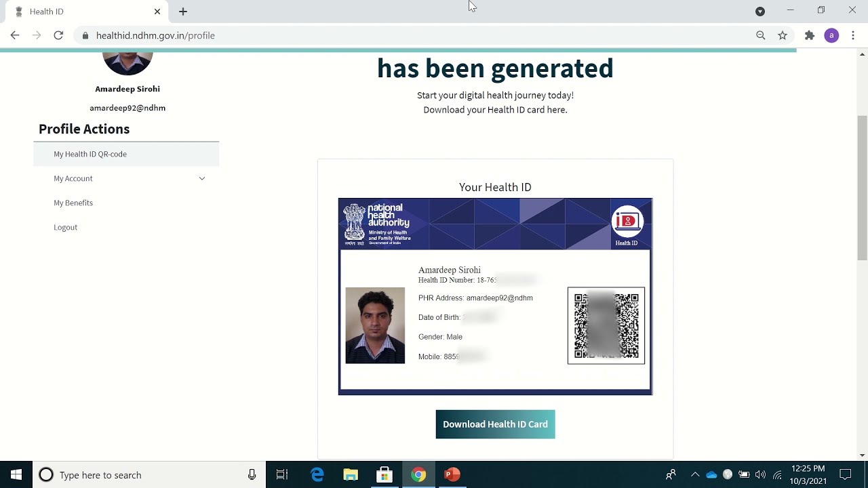Open PowerPoint from taskbar
Image resolution: width=868 pixels, height=488 pixels.
(452, 475)
